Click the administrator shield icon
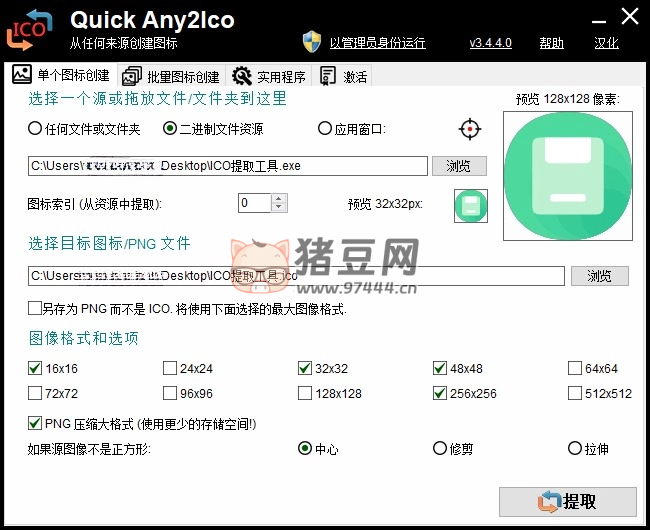Screen dimensions: 650x530 click(312, 42)
